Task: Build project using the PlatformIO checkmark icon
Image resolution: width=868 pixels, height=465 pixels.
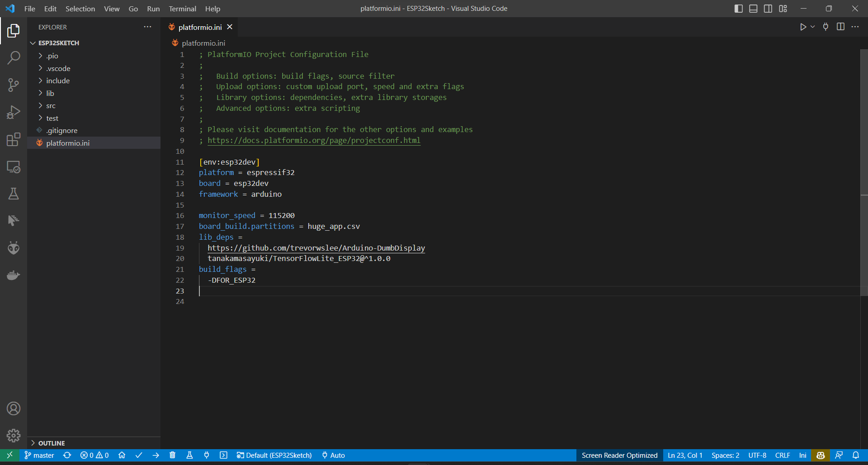Action: coord(139,455)
